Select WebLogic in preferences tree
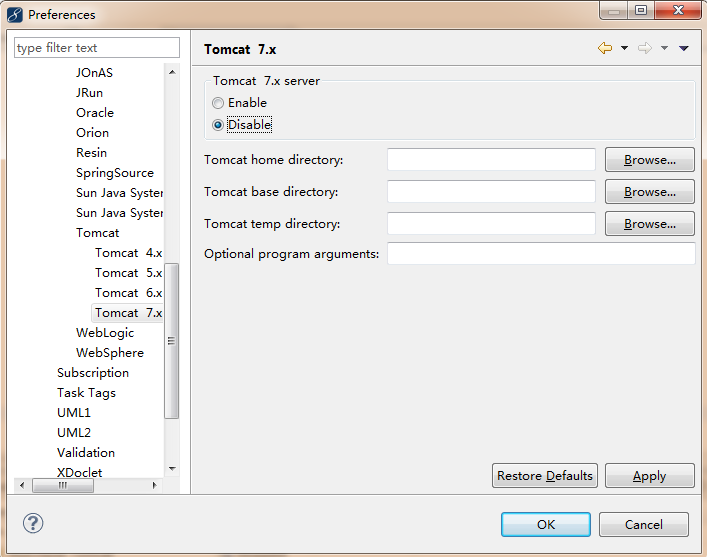The height and width of the screenshot is (557, 707). coord(105,333)
